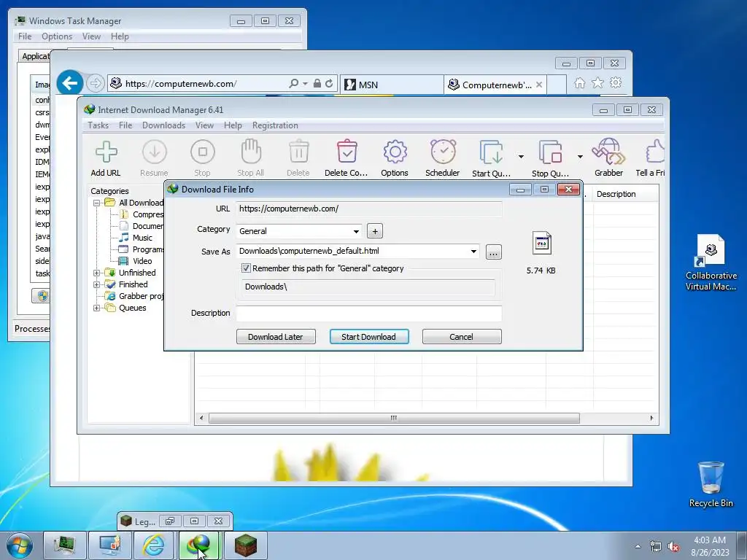Expand the Finished tree node

click(97, 285)
